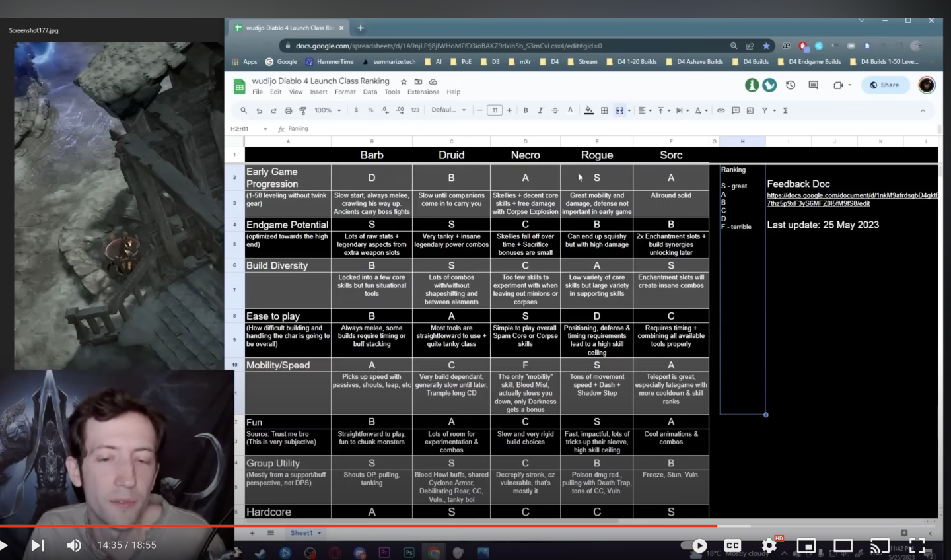The width and height of the screenshot is (951, 560).
Task: Click the Filter funnel icon
Action: 764,110
